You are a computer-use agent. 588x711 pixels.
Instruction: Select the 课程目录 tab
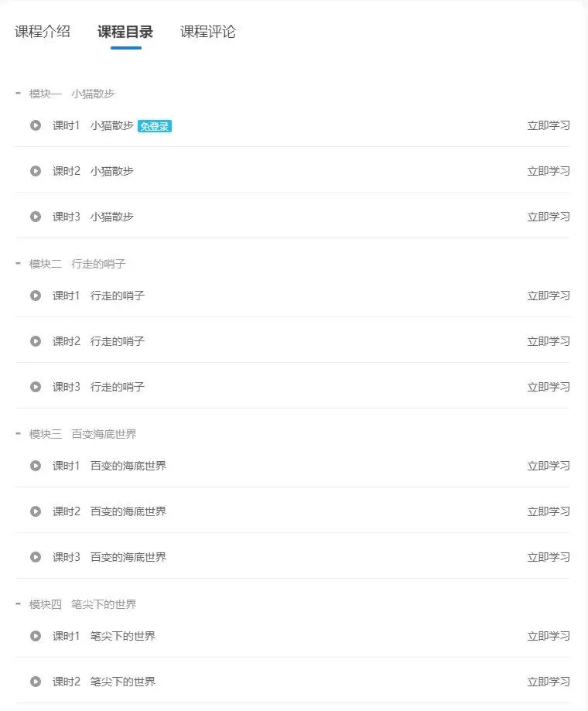pyautogui.click(x=125, y=32)
